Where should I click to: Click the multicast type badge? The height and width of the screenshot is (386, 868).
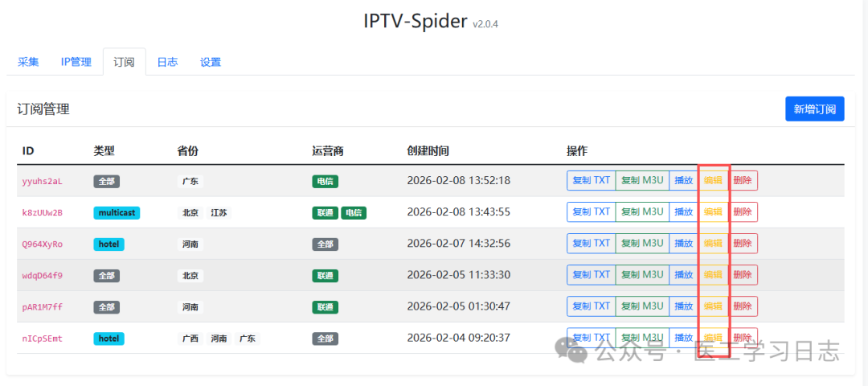pyautogui.click(x=117, y=212)
